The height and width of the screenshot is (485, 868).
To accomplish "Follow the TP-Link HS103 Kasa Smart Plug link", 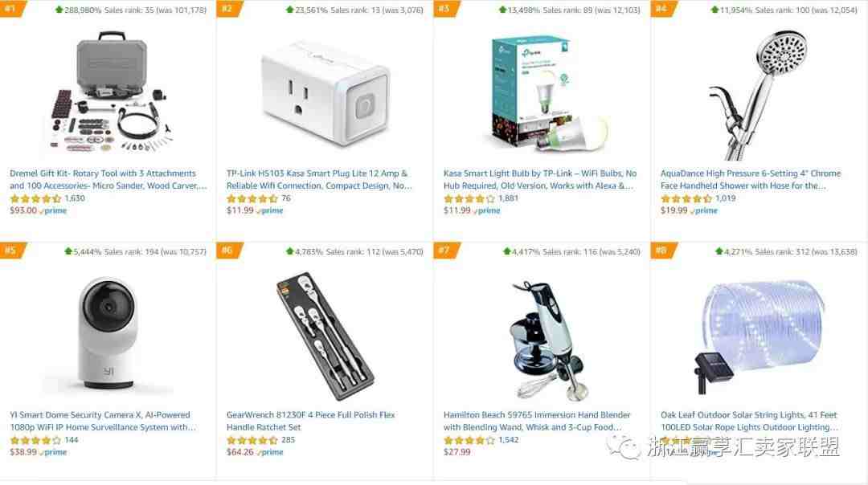I will [x=319, y=179].
